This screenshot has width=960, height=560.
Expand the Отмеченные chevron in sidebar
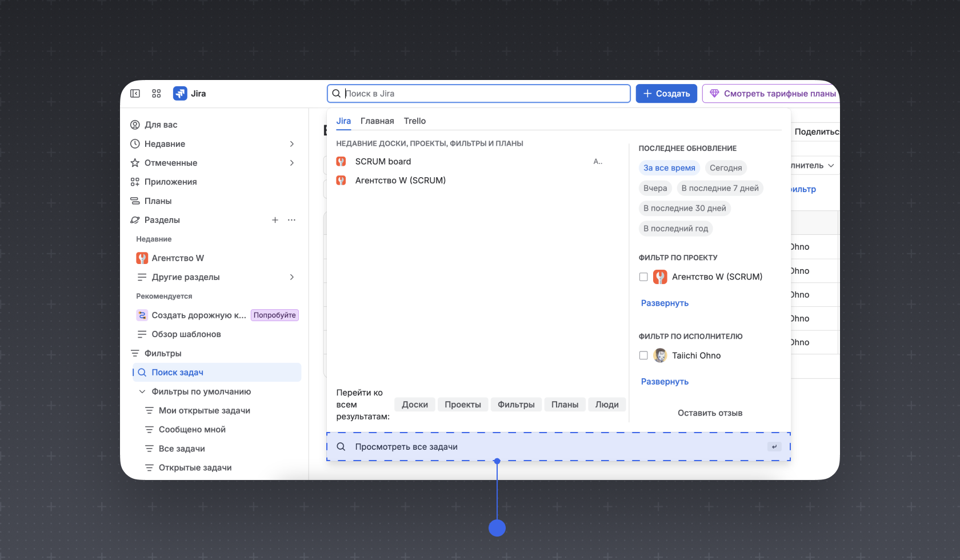click(x=292, y=163)
